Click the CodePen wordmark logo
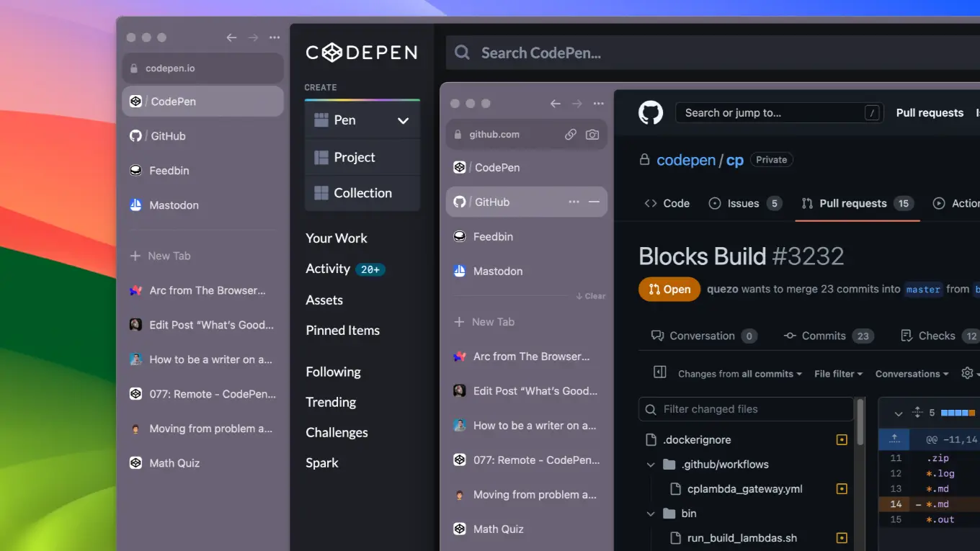The width and height of the screenshot is (980, 551). point(361,52)
